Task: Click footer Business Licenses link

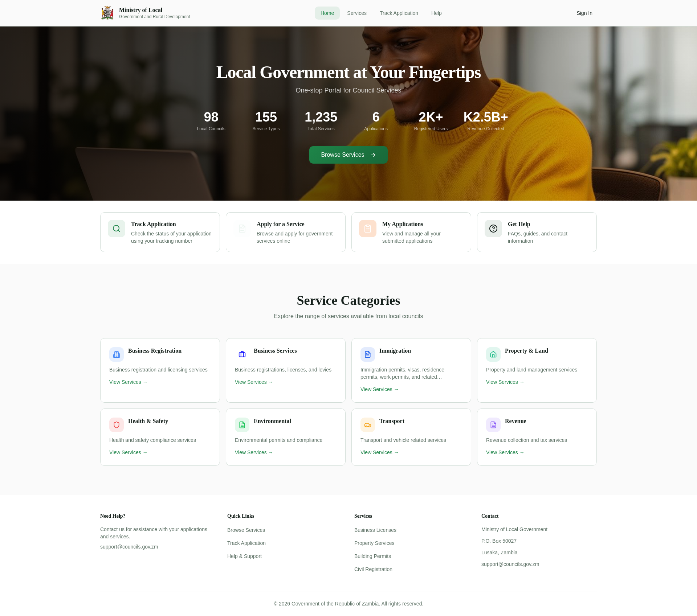Action: coord(375,530)
